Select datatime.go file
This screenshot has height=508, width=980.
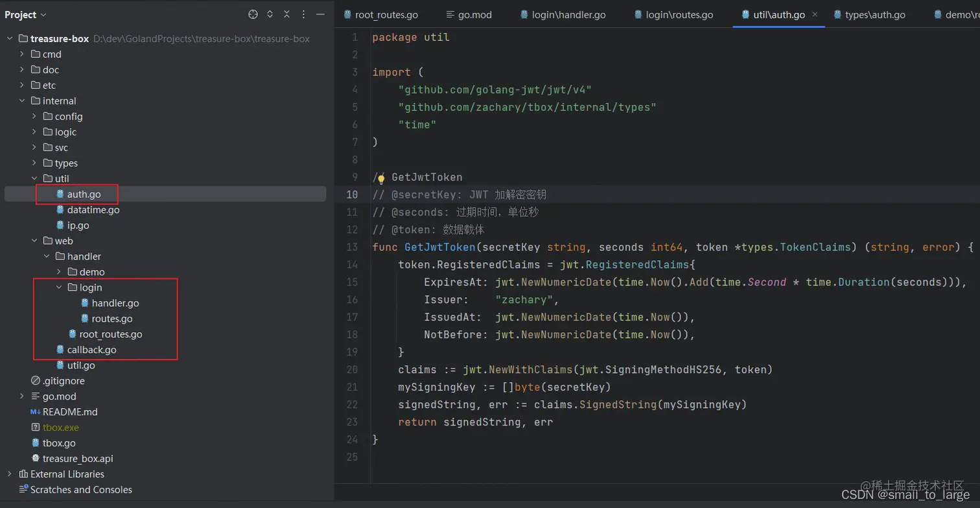click(x=93, y=210)
